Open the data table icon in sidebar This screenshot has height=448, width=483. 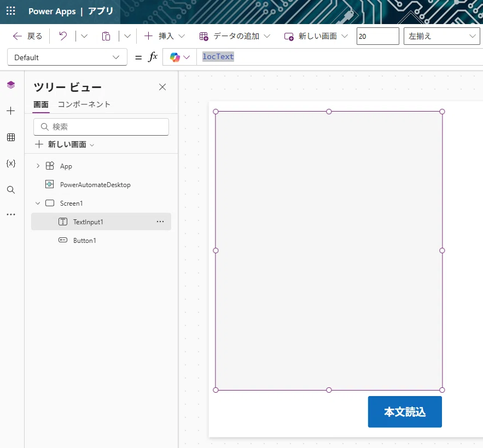(11, 137)
